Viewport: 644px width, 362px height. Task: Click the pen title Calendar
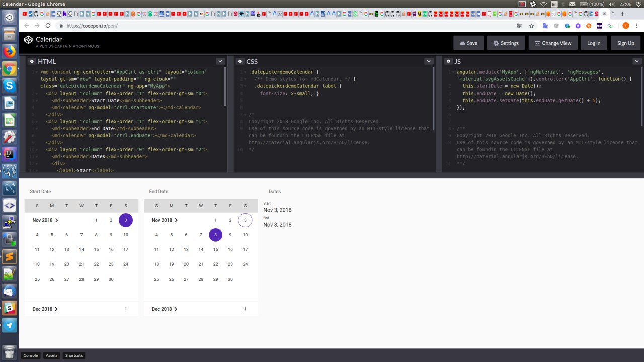pos(49,39)
